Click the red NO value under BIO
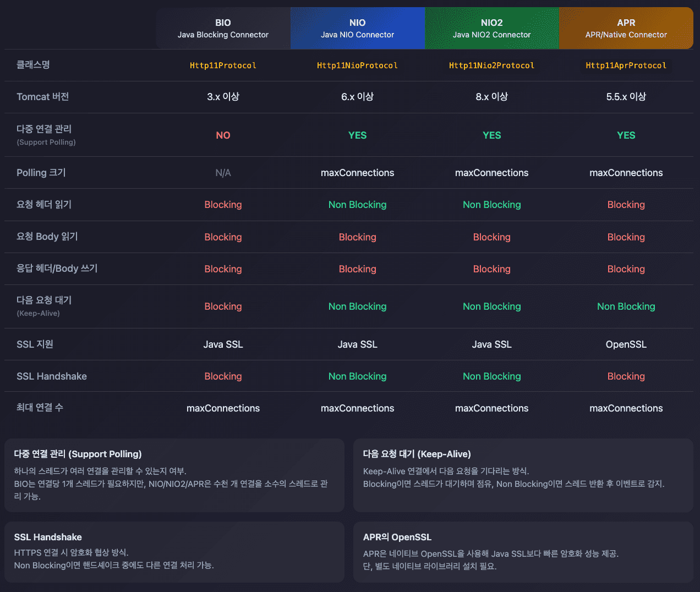This screenshot has width=700, height=592. pyautogui.click(x=223, y=135)
